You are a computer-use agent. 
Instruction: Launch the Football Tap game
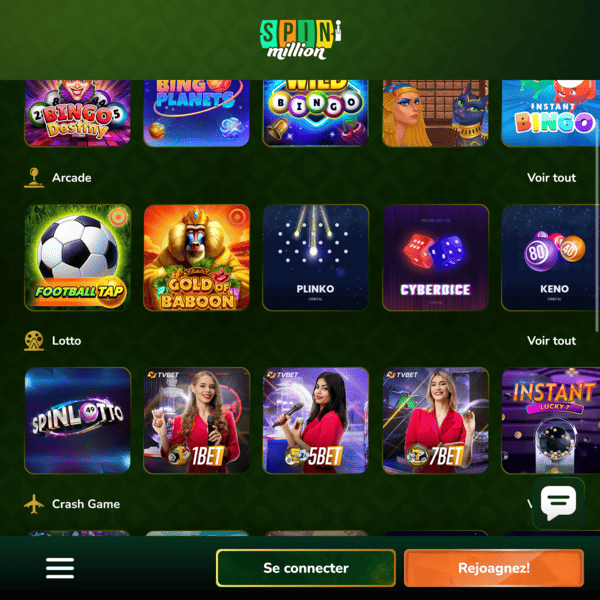pos(78,257)
